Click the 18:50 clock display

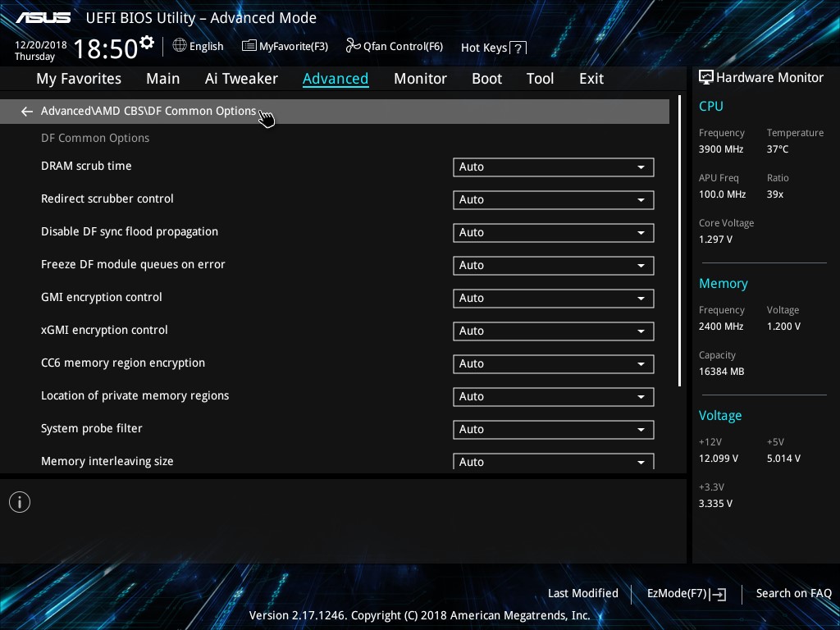106,49
